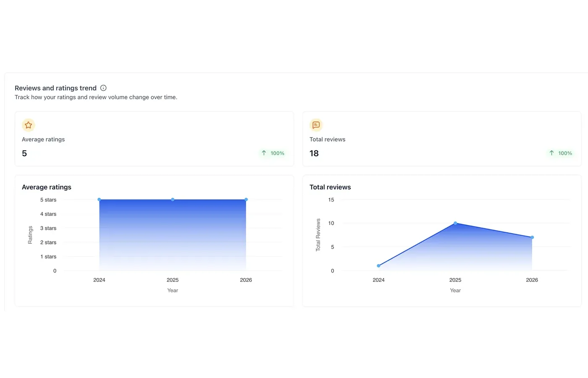The height and width of the screenshot is (378, 588).
Task: Click the 0 tick on Total reviews chart
Action: pyautogui.click(x=332, y=271)
